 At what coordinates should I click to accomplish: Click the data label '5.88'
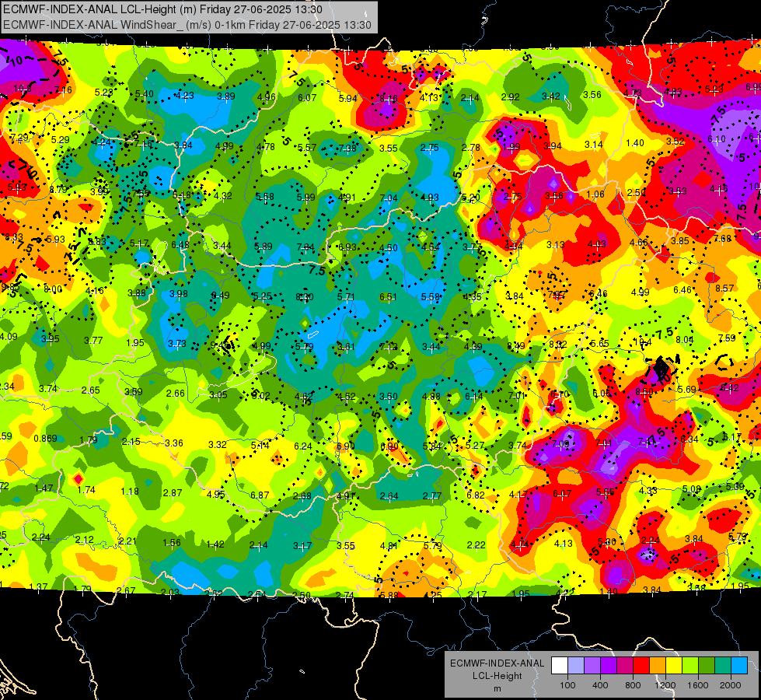(x=389, y=595)
